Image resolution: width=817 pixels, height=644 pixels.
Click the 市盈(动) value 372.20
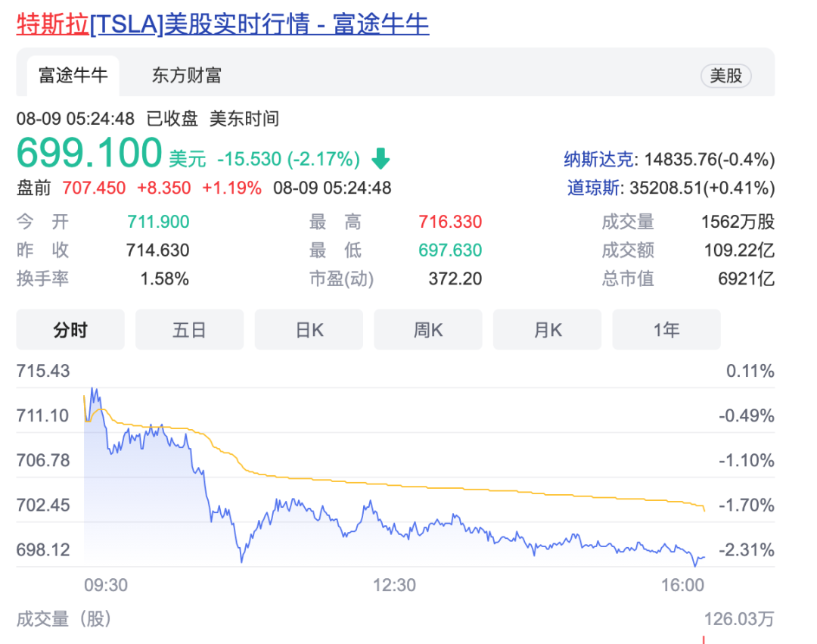point(455,278)
